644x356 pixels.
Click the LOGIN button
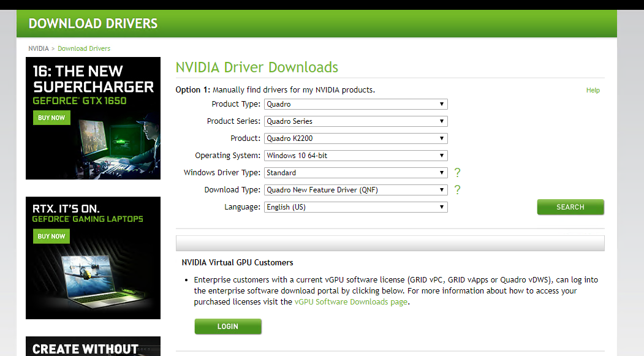[228, 327]
